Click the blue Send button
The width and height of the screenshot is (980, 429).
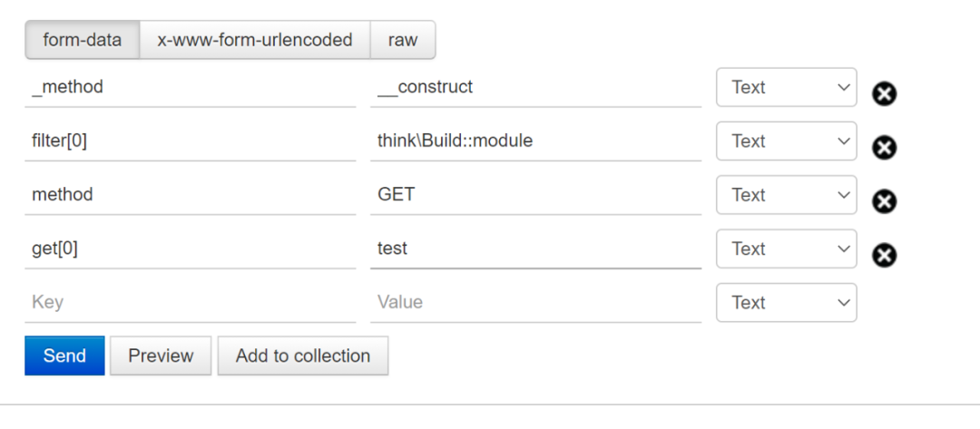coord(64,356)
